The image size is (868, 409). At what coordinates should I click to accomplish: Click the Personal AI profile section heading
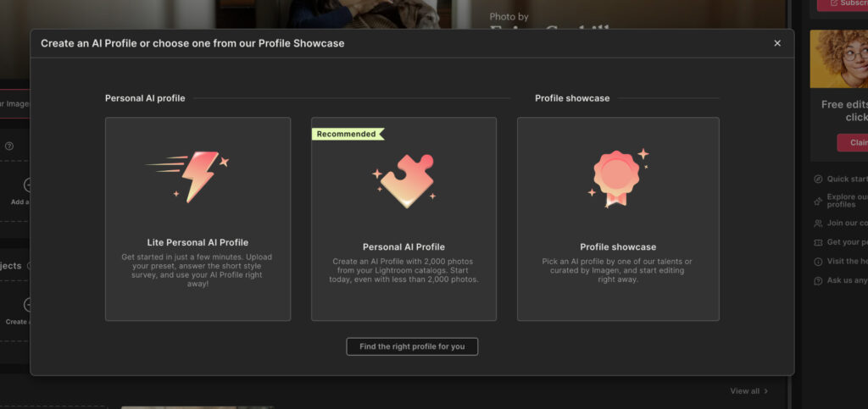(x=145, y=98)
